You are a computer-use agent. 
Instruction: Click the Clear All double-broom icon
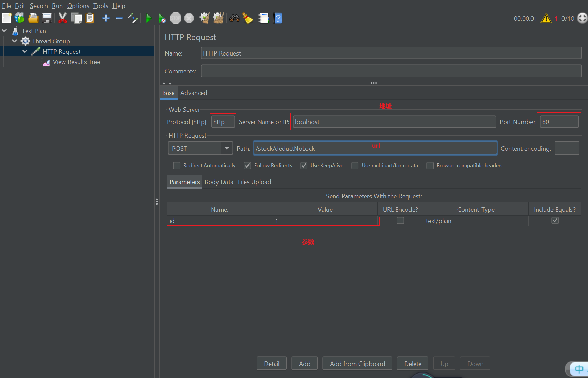218,18
